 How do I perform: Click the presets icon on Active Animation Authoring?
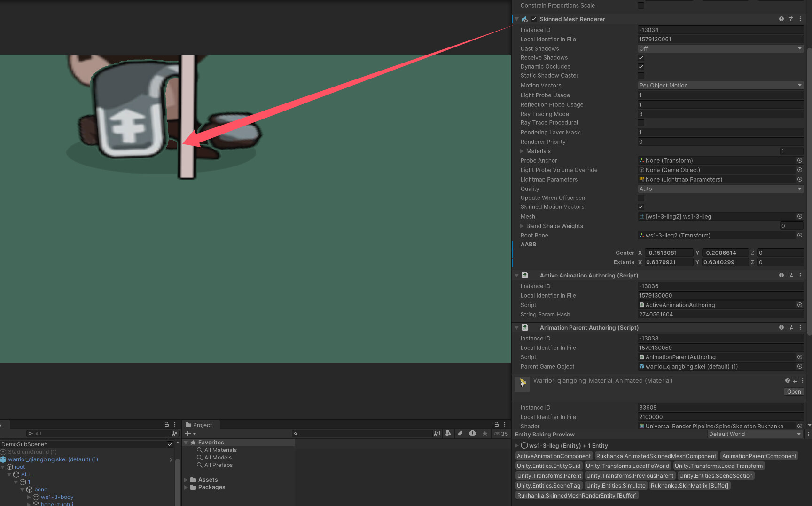(x=790, y=275)
